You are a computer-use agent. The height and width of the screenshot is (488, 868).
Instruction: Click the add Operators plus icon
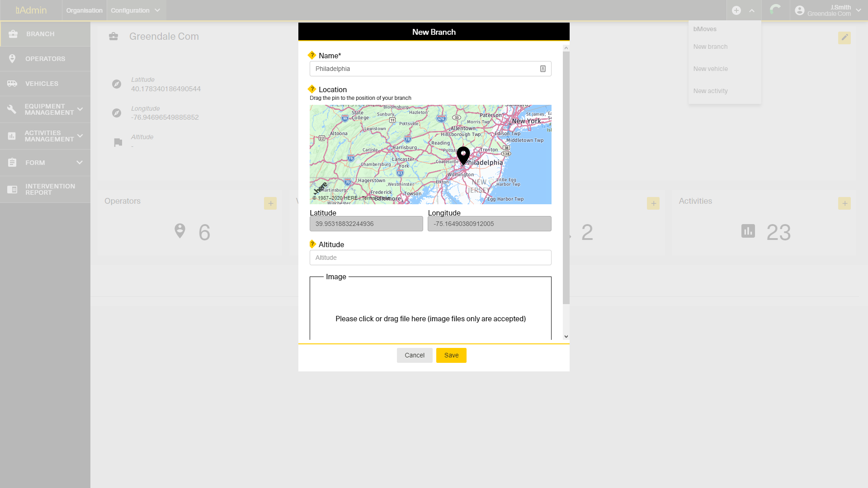[270, 203]
